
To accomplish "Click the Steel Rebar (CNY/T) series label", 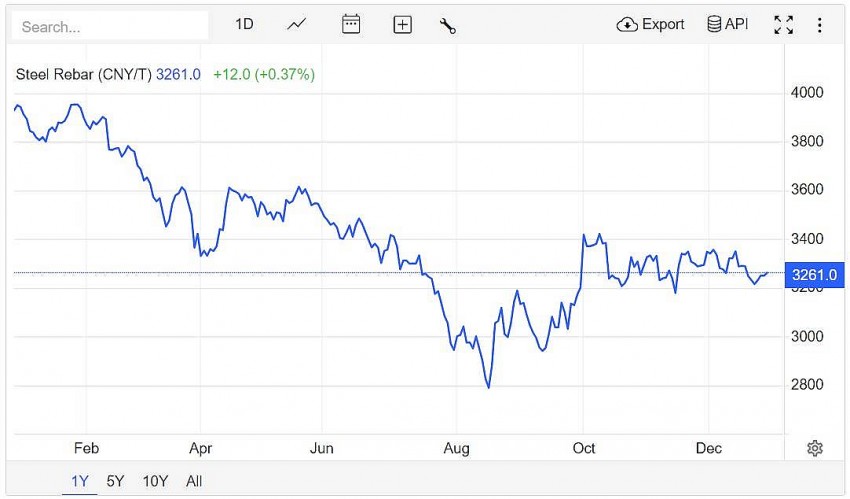I will click(x=84, y=74).
